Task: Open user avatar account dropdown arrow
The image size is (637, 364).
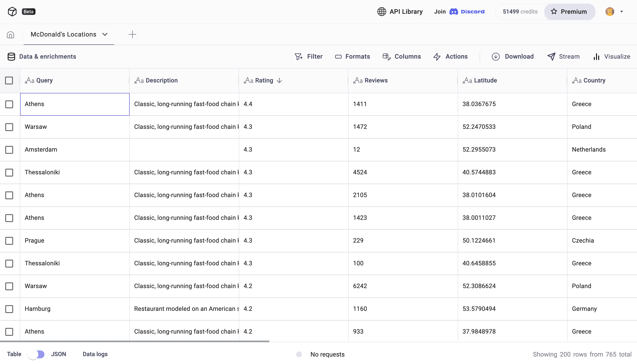Action: coord(621,12)
